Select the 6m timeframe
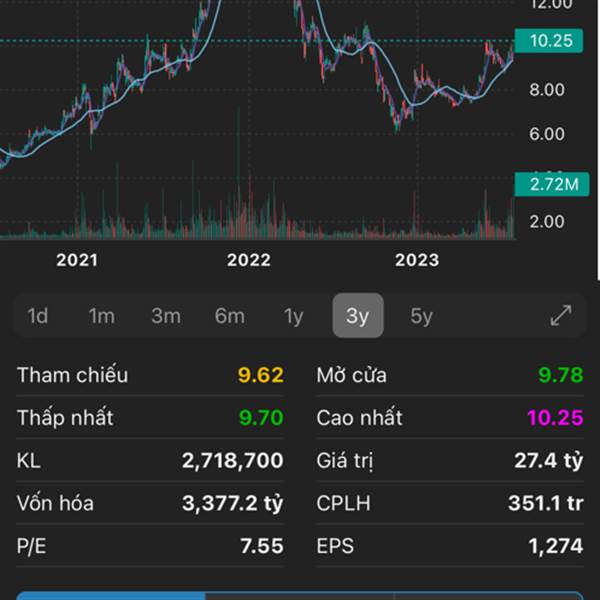Viewport: 600px width, 600px height. pos(230,316)
